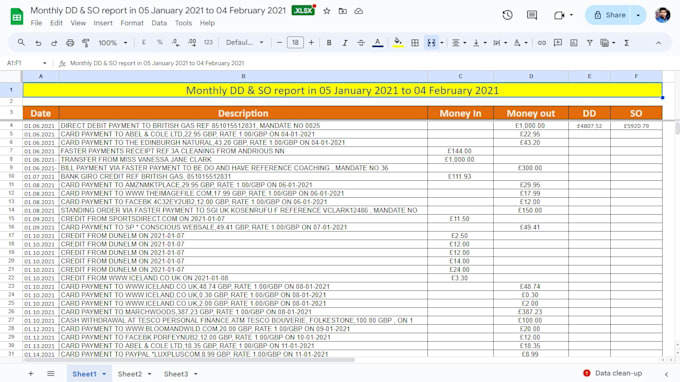This screenshot has height=382, width=680.
Task: Search the menus magnifier icon
Action: click(x=21, y=42)
